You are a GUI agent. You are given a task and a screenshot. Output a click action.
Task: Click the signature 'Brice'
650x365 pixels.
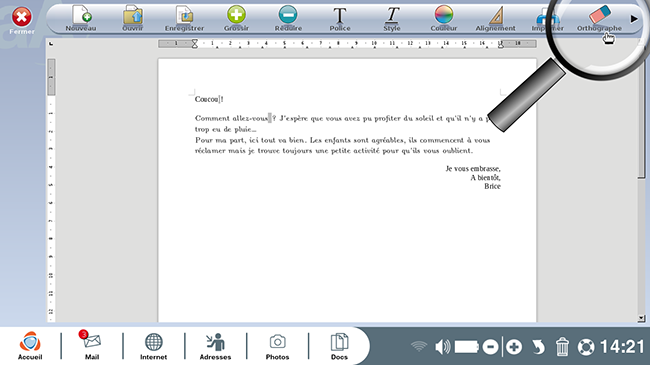(x=492, y=186)
